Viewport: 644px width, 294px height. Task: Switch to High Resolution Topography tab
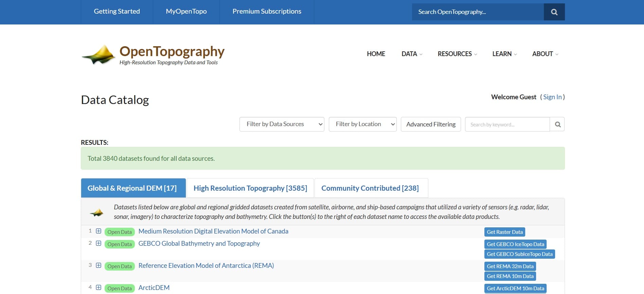pos(250,188)
